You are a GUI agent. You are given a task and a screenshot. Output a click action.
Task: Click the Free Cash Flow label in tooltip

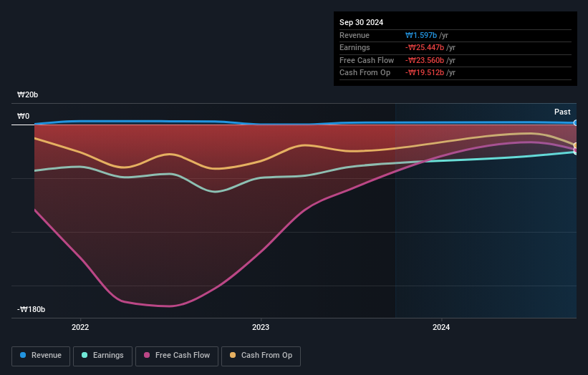367,60
